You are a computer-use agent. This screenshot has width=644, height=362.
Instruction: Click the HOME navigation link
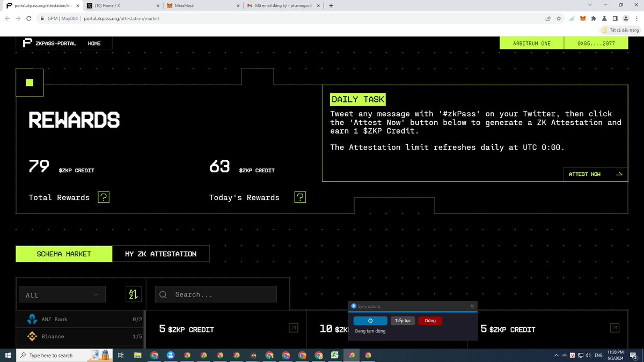tap(94, 43)
